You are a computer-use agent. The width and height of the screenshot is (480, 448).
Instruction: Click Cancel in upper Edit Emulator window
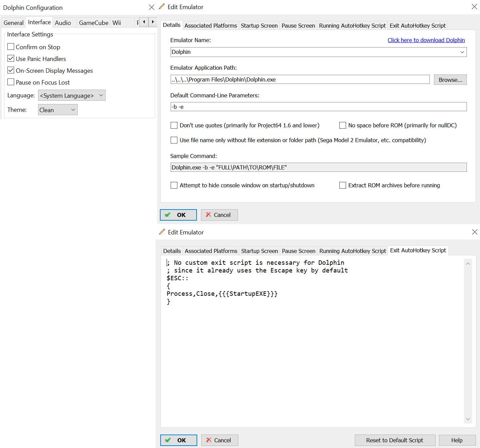coord(219,215)
